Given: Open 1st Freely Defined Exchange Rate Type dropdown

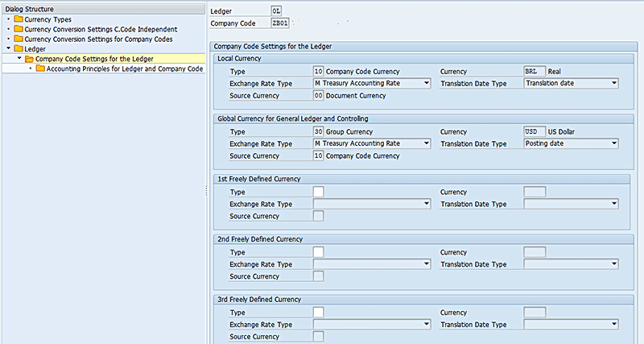Looking at the screenshot, I should click(x=425, y=205).
